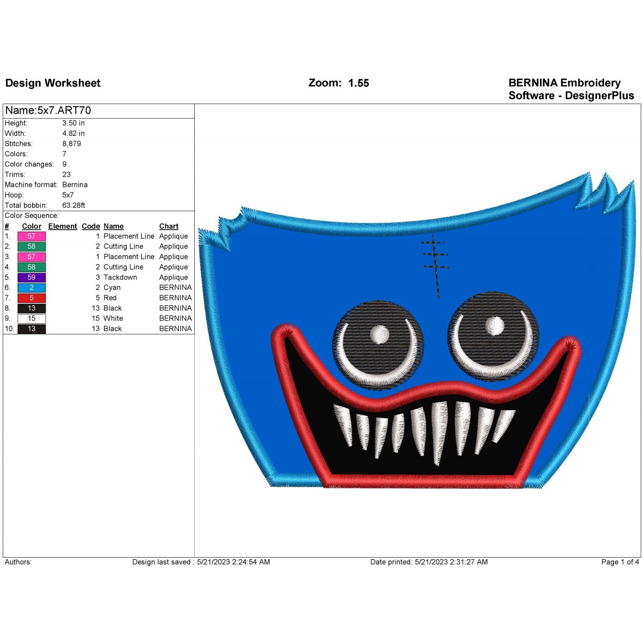This screenshot has width=644, height=644.
Task: Click 'Black' thread name in row 10
Action: 113,328
